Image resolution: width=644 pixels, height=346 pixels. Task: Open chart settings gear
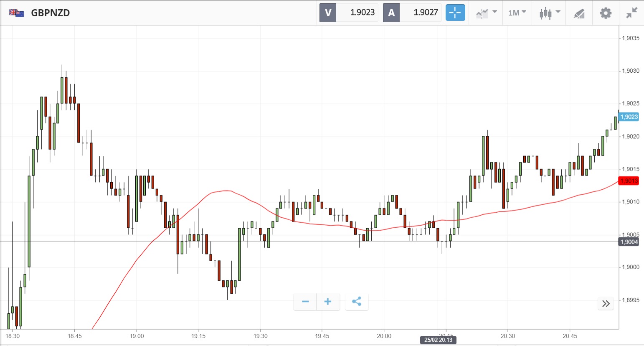pyautogui.click(x=606, y=13)
